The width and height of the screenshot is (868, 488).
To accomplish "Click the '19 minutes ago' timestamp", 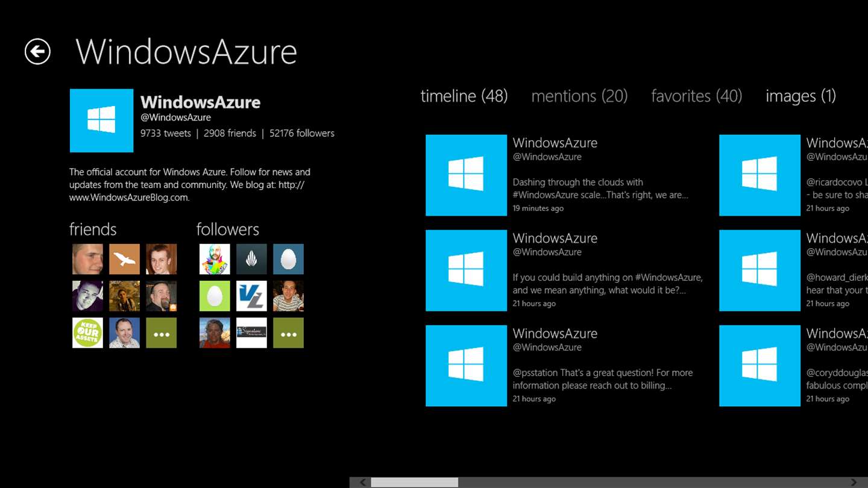I will 538,208.
